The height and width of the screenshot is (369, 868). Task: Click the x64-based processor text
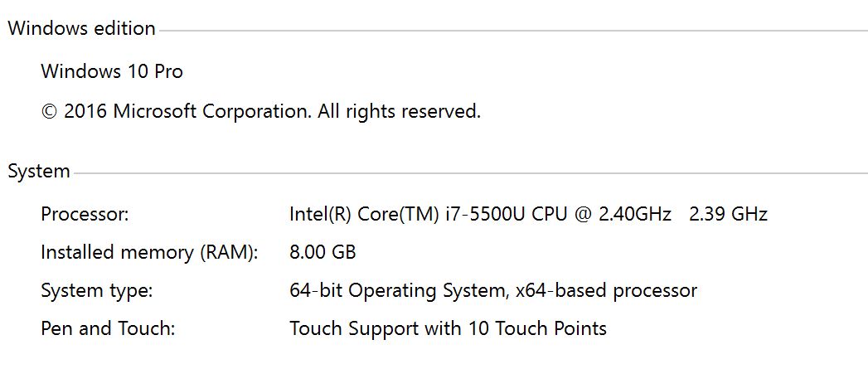tap(606, 291)
